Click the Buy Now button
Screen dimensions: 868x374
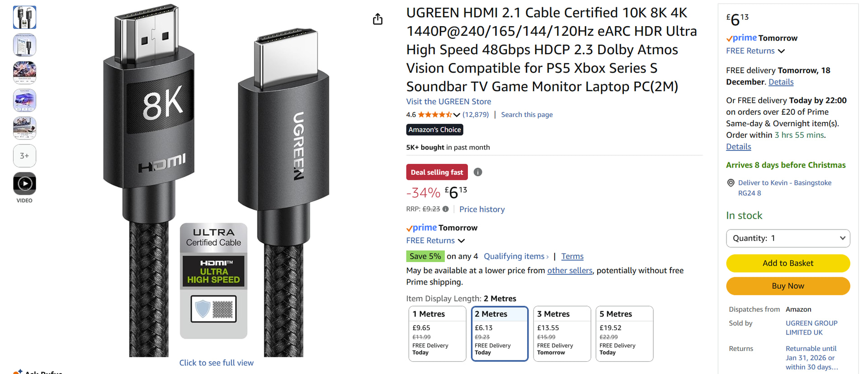(x=788, y=286)
